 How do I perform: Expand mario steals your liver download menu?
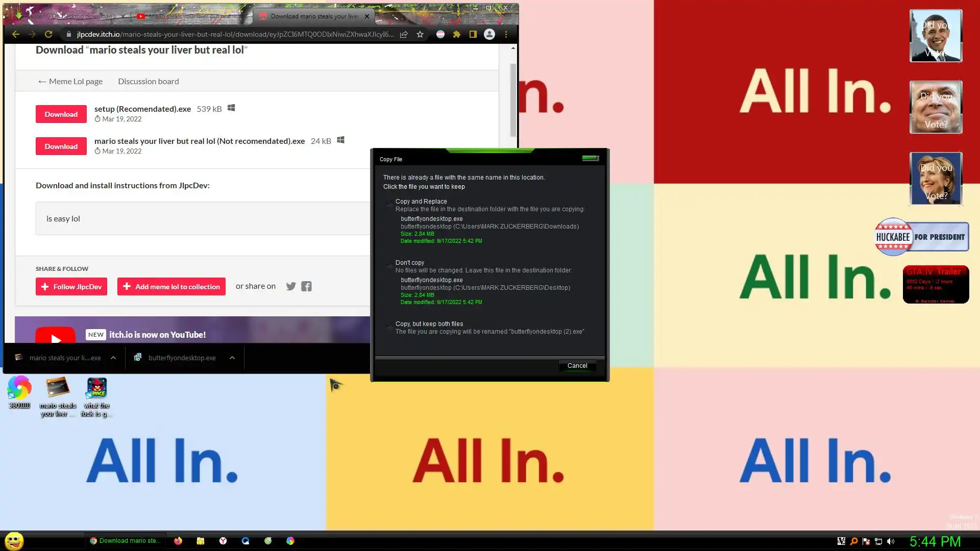point(113,358)
